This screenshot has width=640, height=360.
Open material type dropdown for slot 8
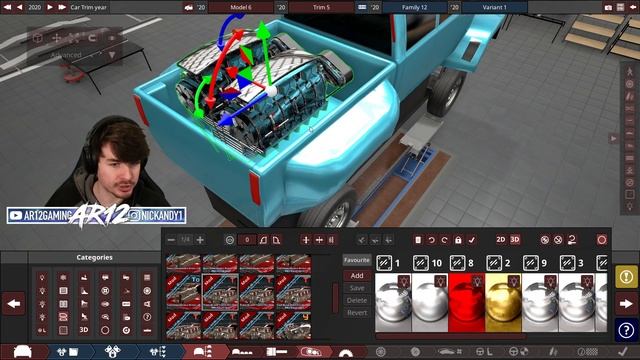click(457, 263)
